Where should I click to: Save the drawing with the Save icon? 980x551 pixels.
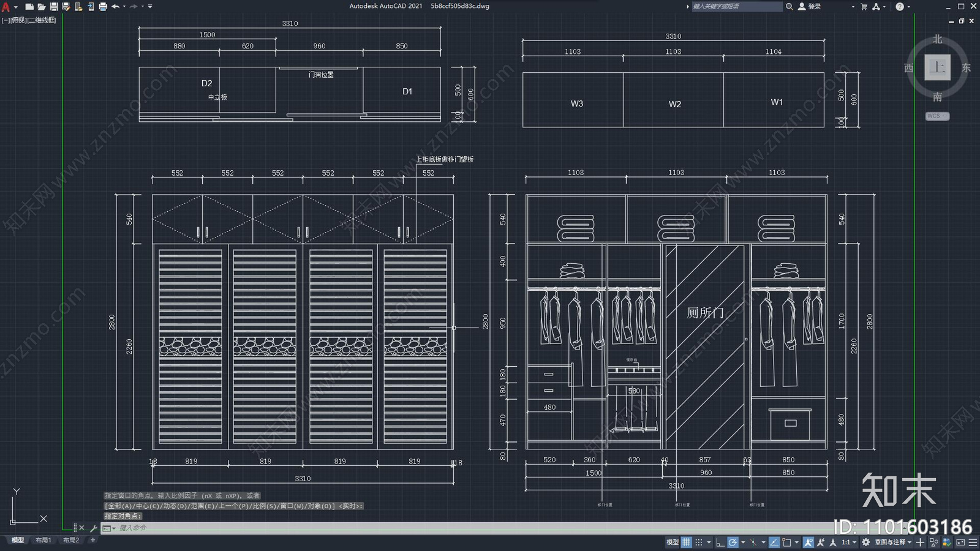tap(54, 7)
